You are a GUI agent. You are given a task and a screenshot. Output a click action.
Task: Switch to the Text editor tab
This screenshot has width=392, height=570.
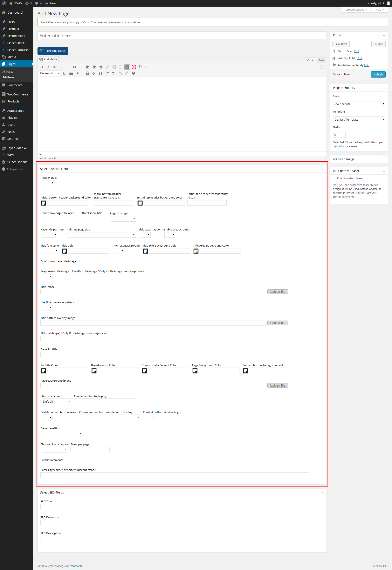(321, 60)
